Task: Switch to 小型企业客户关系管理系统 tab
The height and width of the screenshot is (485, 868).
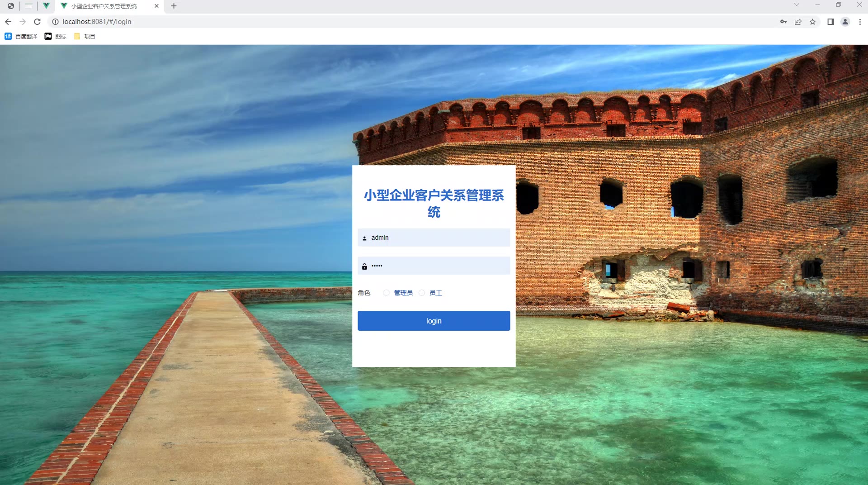Action: point(109,6)
